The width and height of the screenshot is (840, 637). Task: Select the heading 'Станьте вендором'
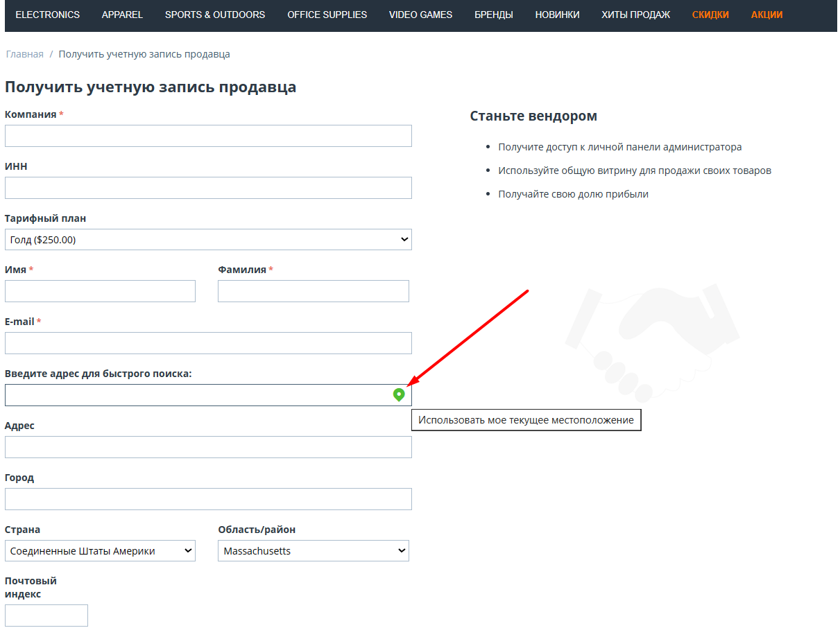coord(533,116)
